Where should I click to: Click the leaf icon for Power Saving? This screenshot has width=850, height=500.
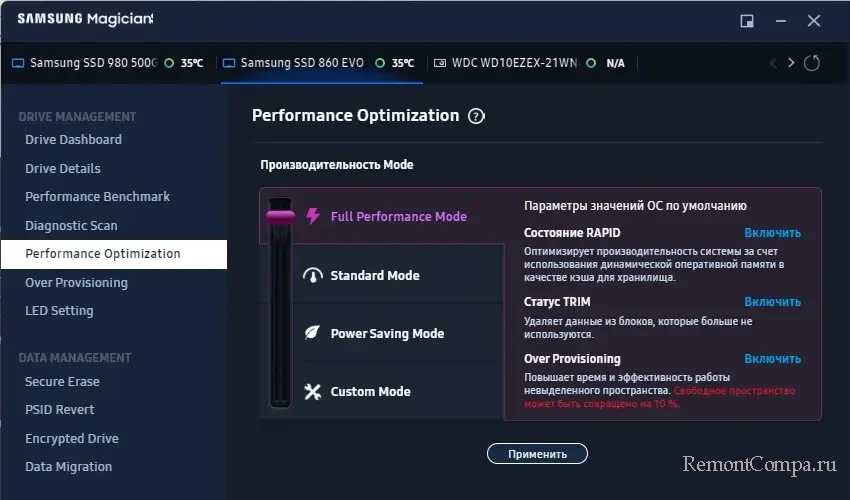point(312,334)
